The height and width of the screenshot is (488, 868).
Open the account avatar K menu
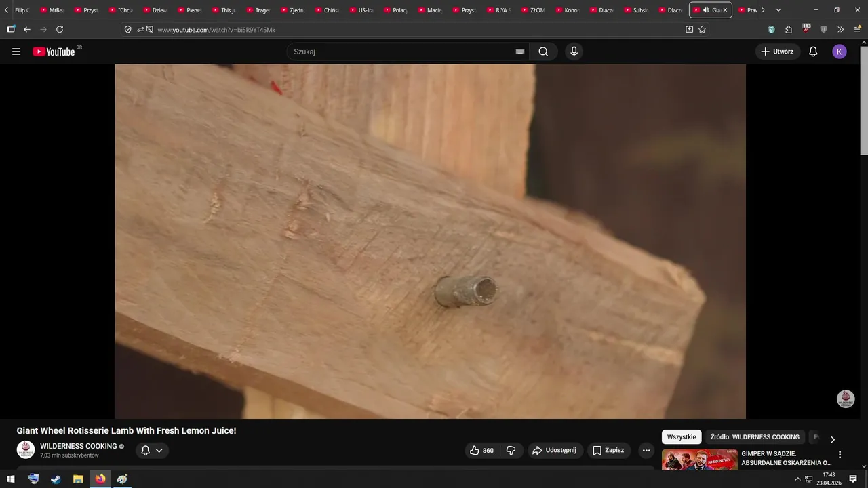pos(840,52)
